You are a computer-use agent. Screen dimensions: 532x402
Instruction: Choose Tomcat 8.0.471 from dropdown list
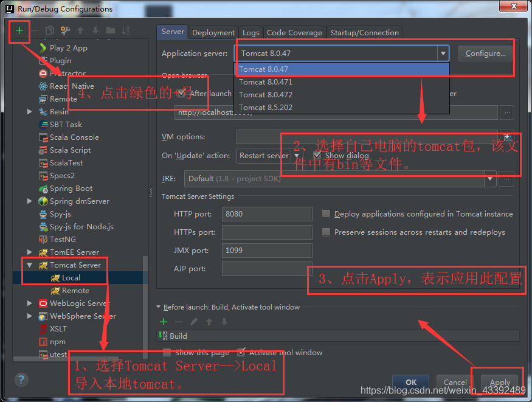[342, 82]
